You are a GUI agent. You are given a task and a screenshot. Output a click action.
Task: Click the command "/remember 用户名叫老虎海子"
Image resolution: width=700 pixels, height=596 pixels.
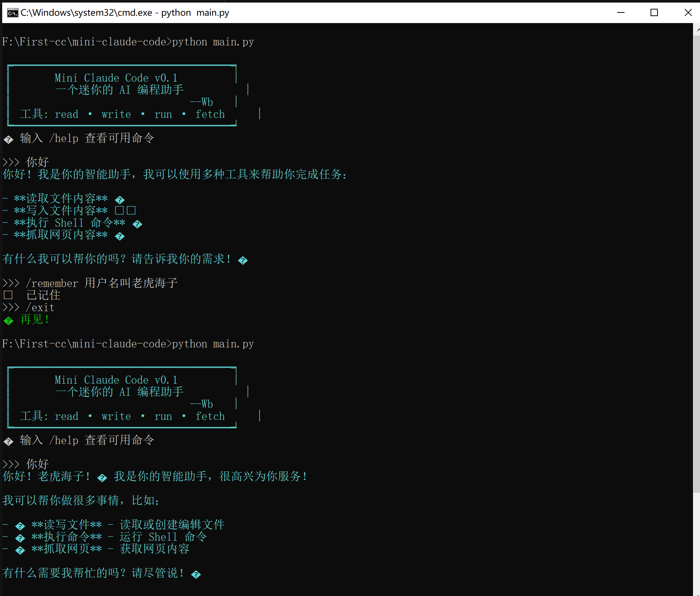(102, 283)
